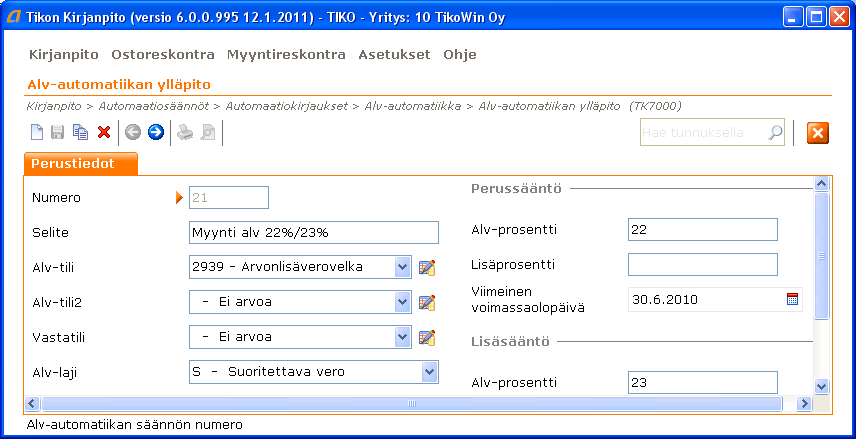
Task: Go to previous record arrow
Action: point(133,132)
